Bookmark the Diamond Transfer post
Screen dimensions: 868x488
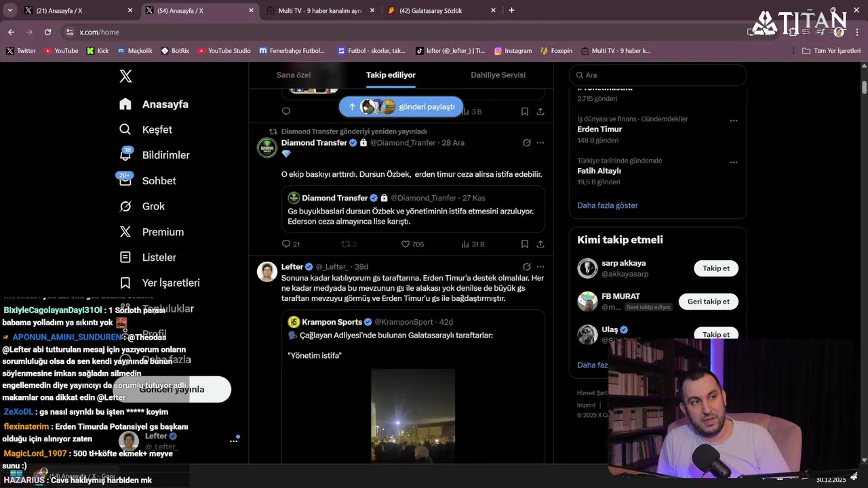(525, 244)
